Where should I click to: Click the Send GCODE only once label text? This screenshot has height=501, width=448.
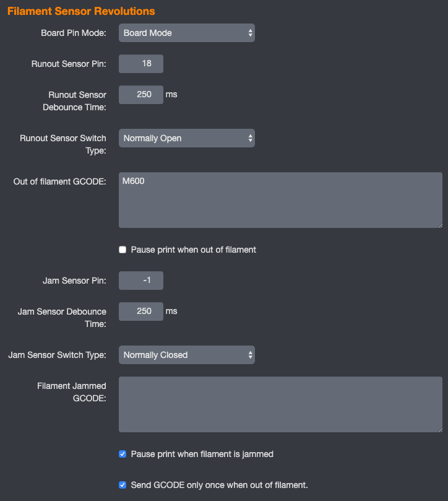(x=220, y=485)
